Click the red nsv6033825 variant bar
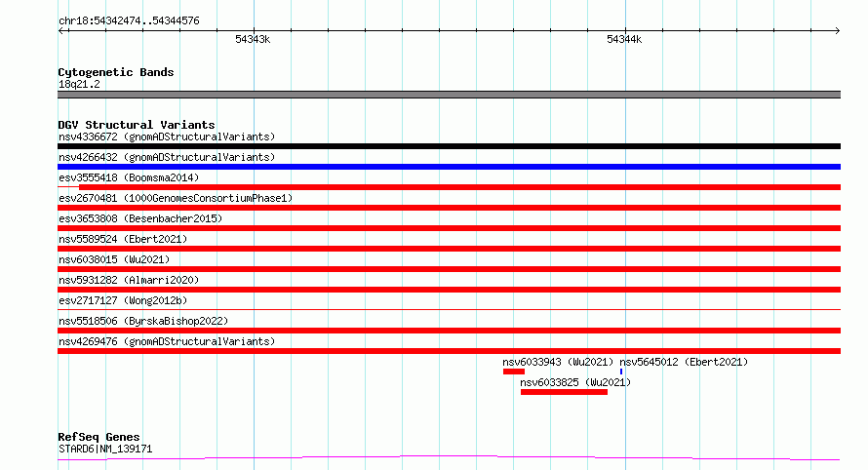 coord(564,392)
